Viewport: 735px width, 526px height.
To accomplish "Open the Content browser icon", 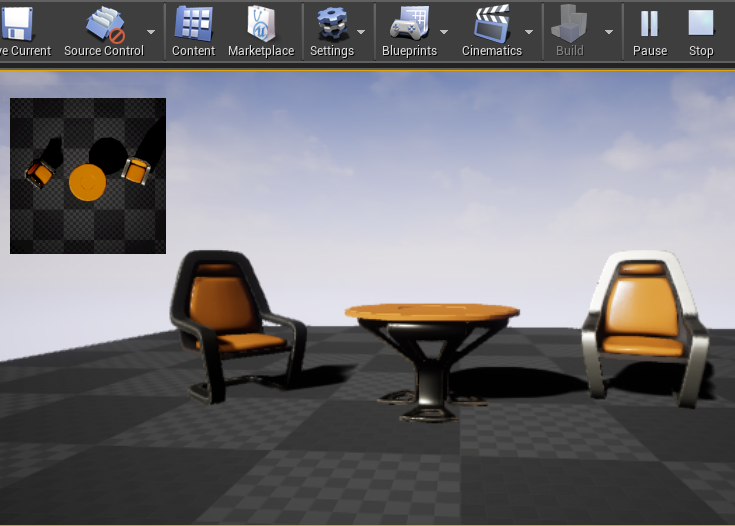I will (x=193, y=23).
